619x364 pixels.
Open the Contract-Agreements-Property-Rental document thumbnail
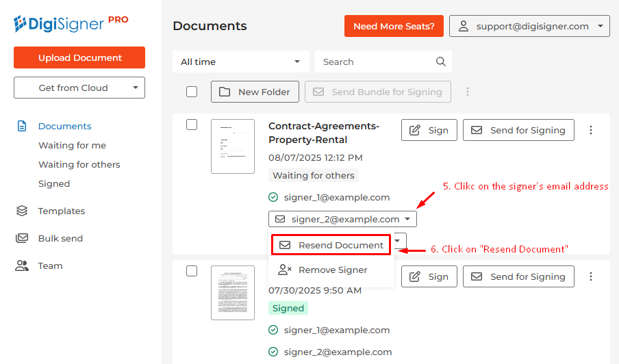(232, 146)
